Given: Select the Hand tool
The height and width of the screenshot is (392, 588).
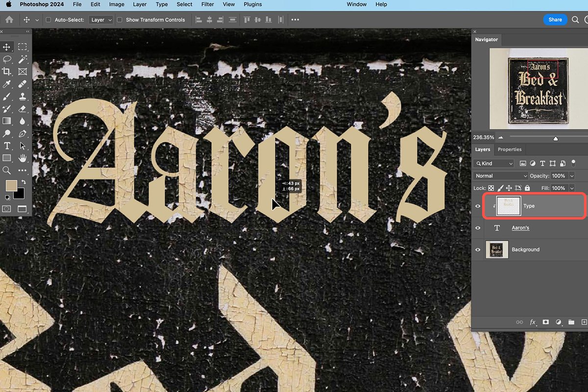Looking at the screenshot, I should 22,158.
